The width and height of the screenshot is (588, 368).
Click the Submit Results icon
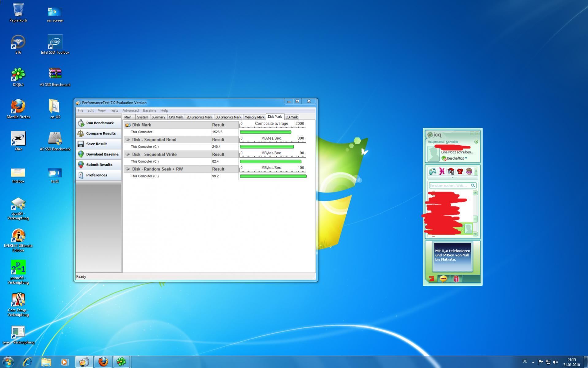click(81, 165)
